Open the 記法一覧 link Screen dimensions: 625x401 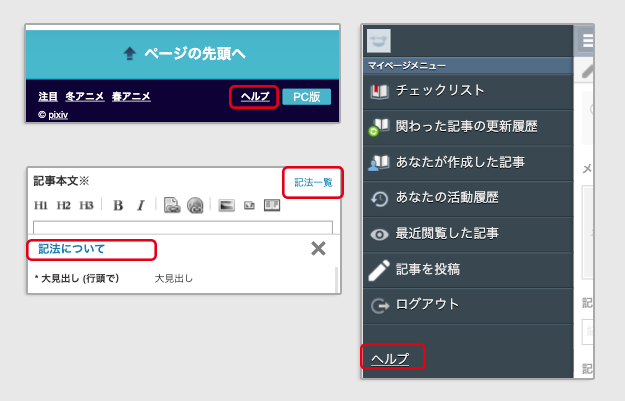coord(313,182)
